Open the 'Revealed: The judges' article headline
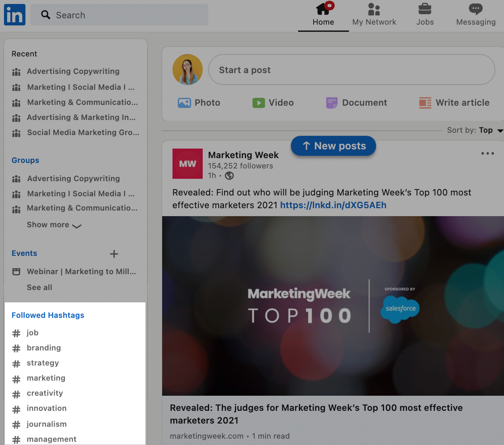This screenshot has height=445, width=504. [x=316, y=414]
